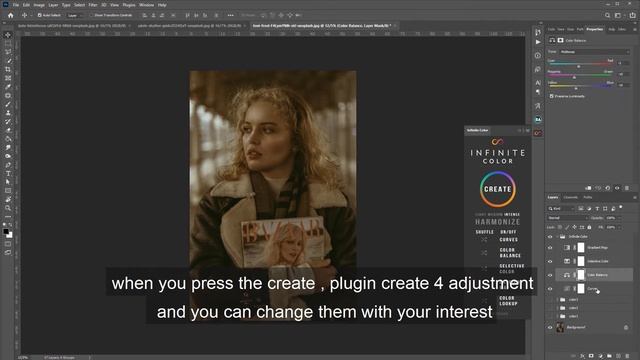Open the Image menu
The image size is (640, 360).
39,5
